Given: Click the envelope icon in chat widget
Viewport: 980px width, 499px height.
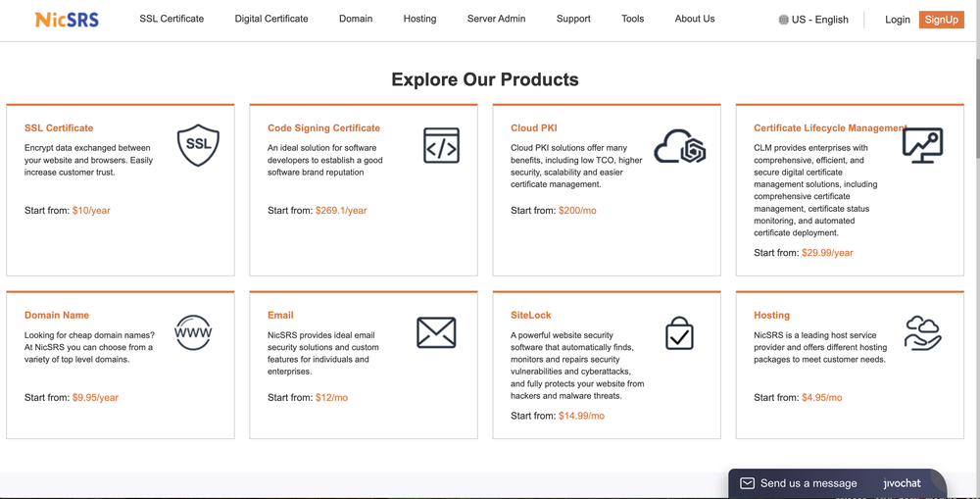Looking at the screenshot, I should (747, 483).
